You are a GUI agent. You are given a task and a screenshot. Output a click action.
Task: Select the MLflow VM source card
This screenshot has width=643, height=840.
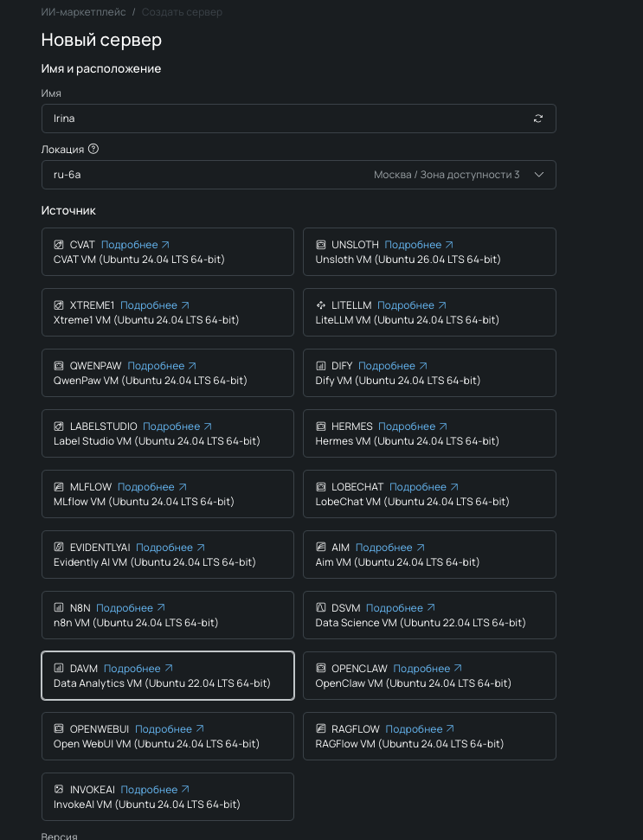(168, 494)
